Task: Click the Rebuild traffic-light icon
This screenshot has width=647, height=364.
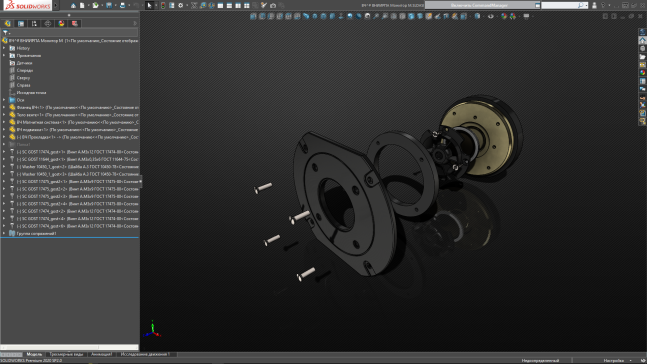Action: pos(163,5)
